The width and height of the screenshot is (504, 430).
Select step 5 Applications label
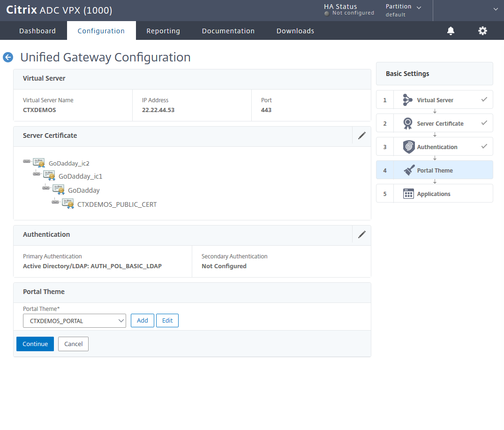point(434,194)
